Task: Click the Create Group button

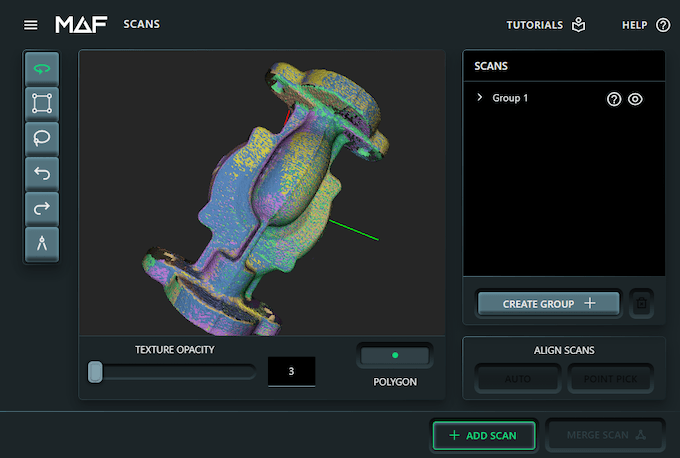Action: [x=548, y=304]
